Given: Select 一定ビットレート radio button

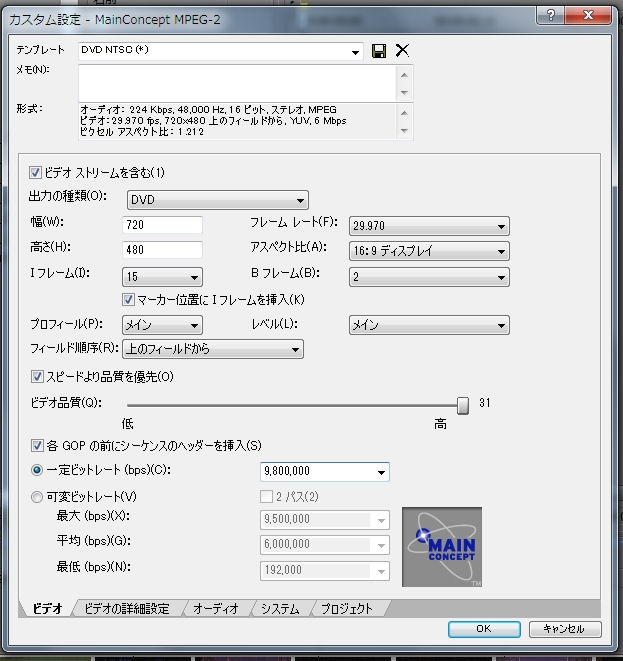Looking at the screenshot, I should (x=37, y=470).
